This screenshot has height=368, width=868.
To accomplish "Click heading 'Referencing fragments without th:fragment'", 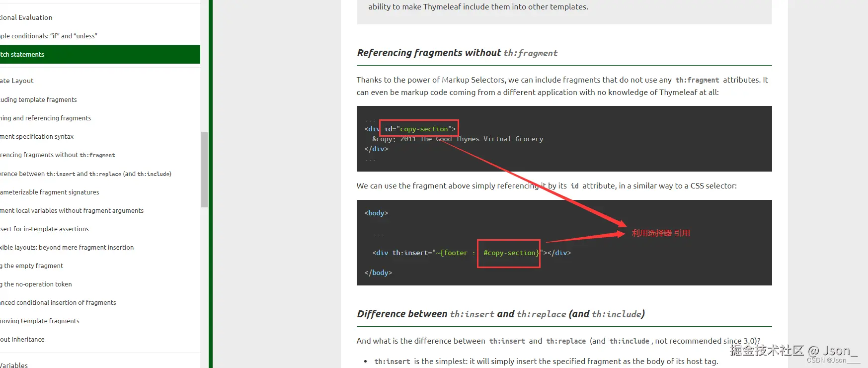I will point(457,53).
